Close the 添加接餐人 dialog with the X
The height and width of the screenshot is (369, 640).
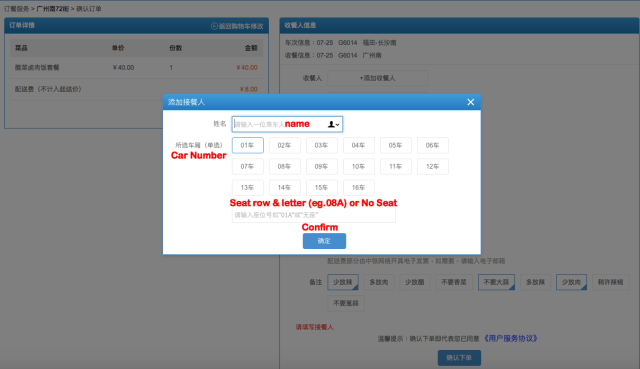(471, 102)
